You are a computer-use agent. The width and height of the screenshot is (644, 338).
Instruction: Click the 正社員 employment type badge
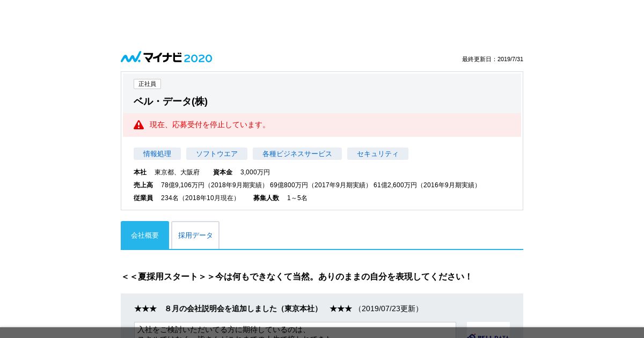(147, 84)
